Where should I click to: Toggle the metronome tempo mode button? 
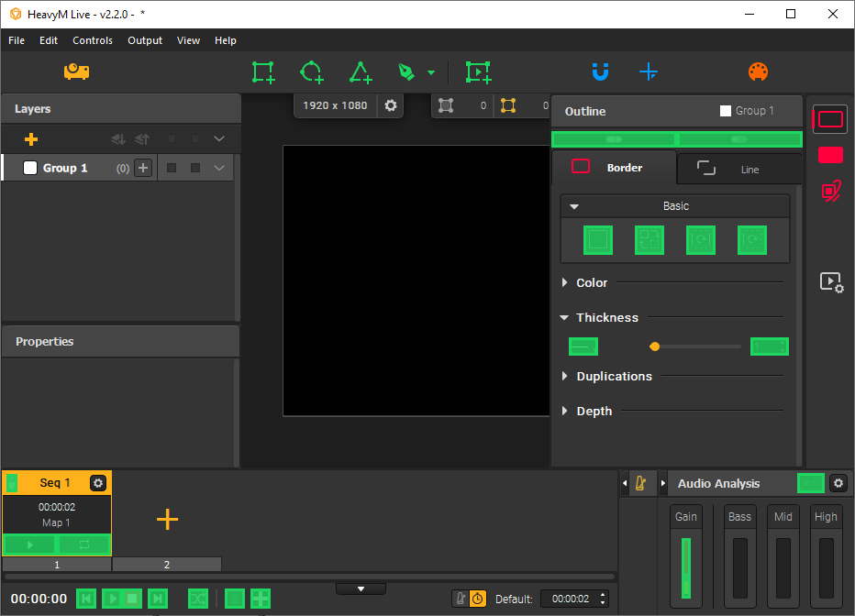click(461, 599)
